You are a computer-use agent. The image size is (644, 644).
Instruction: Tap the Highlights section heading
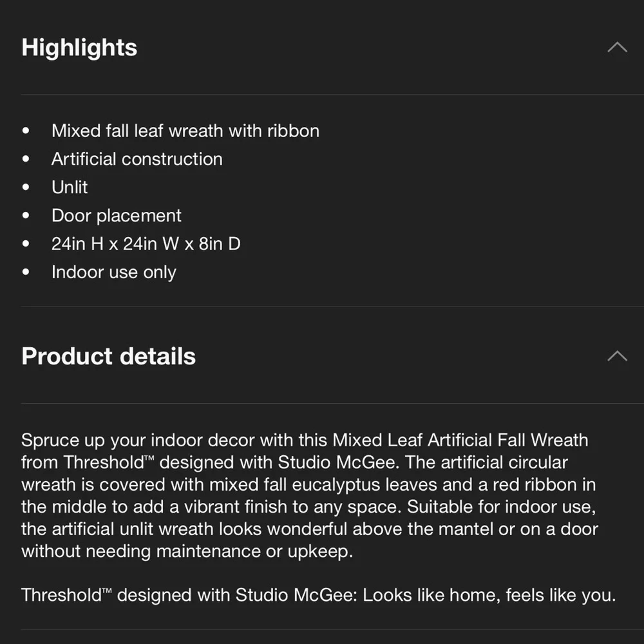(79, 48)
